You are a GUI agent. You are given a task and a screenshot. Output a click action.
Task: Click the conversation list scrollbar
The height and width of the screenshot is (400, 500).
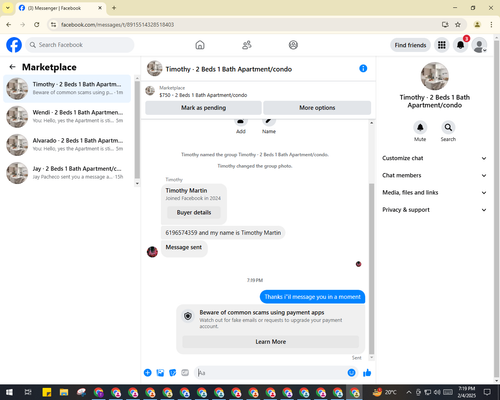(137, 130)
